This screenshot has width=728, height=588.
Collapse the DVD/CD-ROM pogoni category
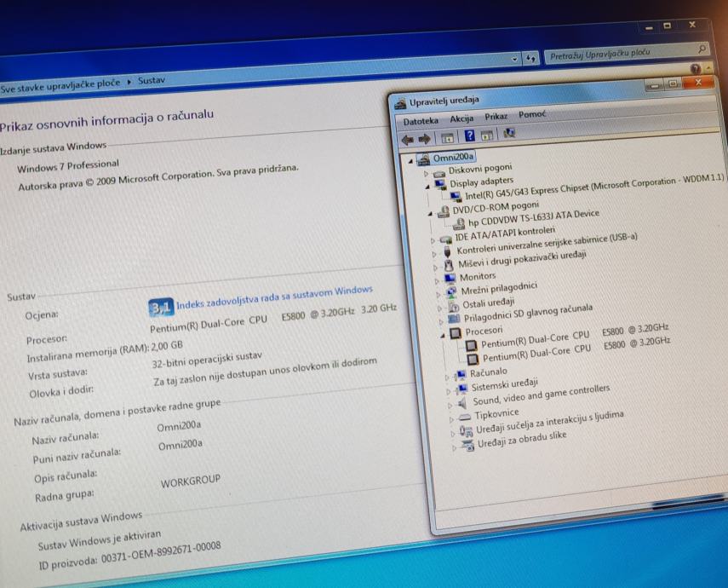[430, 214]
